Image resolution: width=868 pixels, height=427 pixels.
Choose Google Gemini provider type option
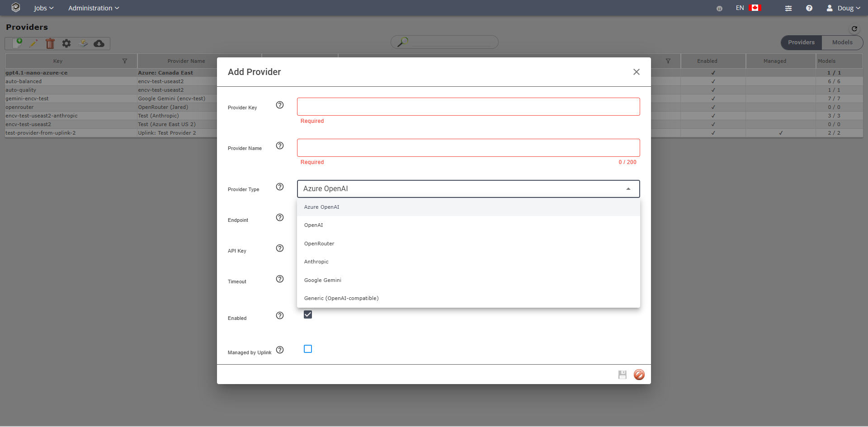pyautogui.click(x=323, y=280)
